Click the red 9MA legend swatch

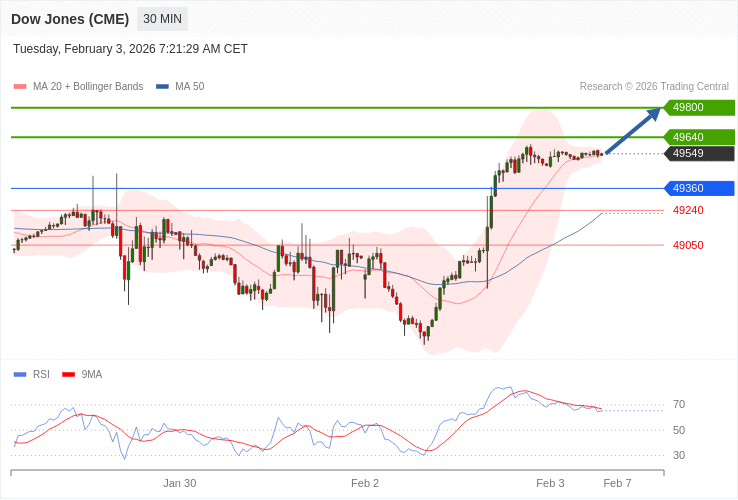pos(69,375)
